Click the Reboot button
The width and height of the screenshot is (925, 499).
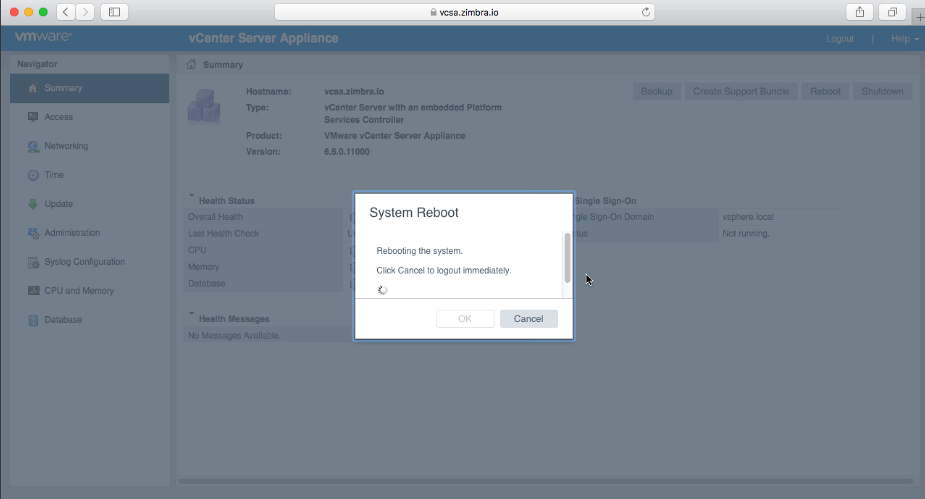click(825, 91)
